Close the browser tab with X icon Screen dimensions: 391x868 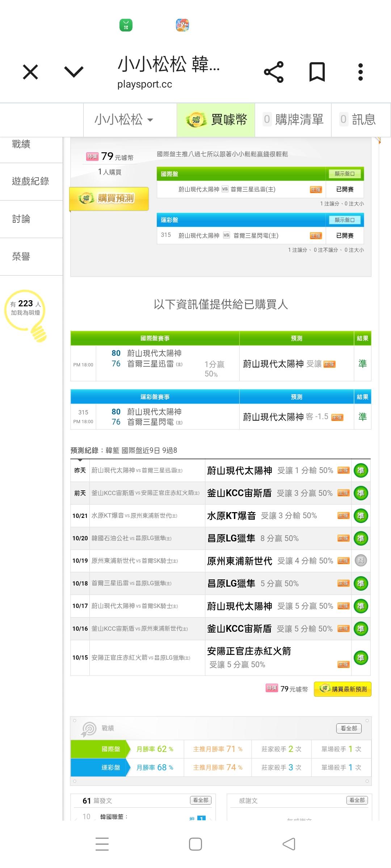click(30, 72)
